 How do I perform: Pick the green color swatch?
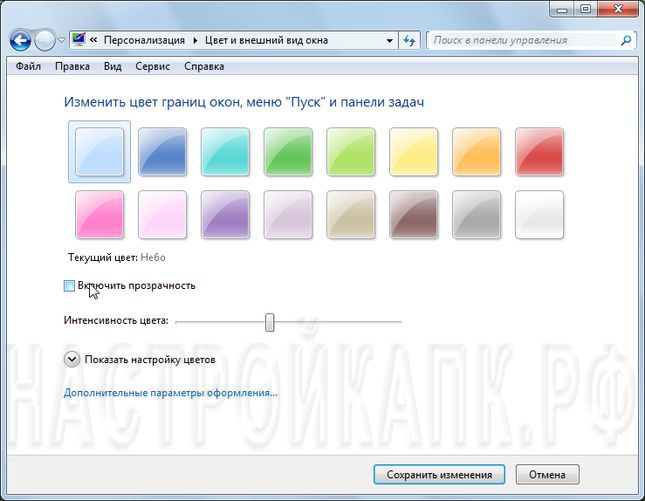(x=288, y=152)
